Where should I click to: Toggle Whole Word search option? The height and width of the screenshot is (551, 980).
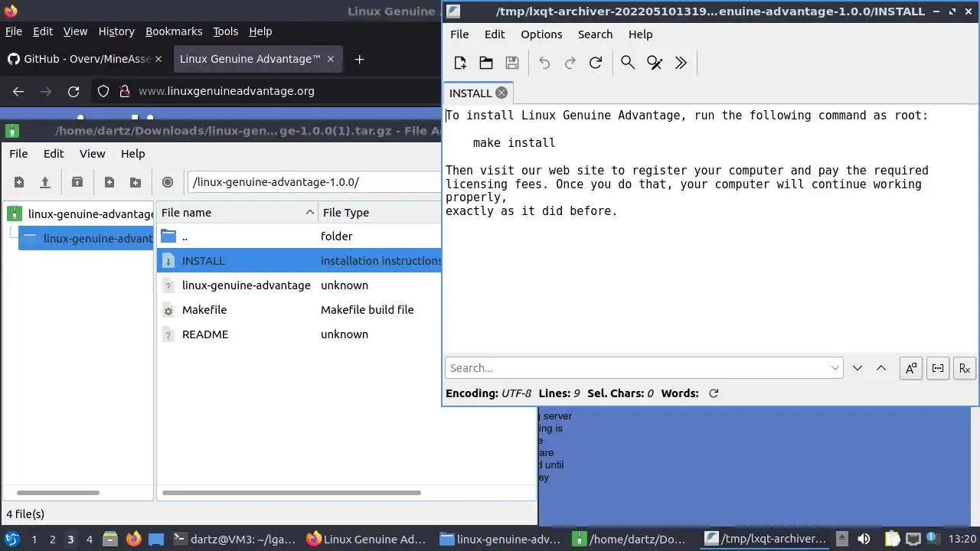(938, 368)
